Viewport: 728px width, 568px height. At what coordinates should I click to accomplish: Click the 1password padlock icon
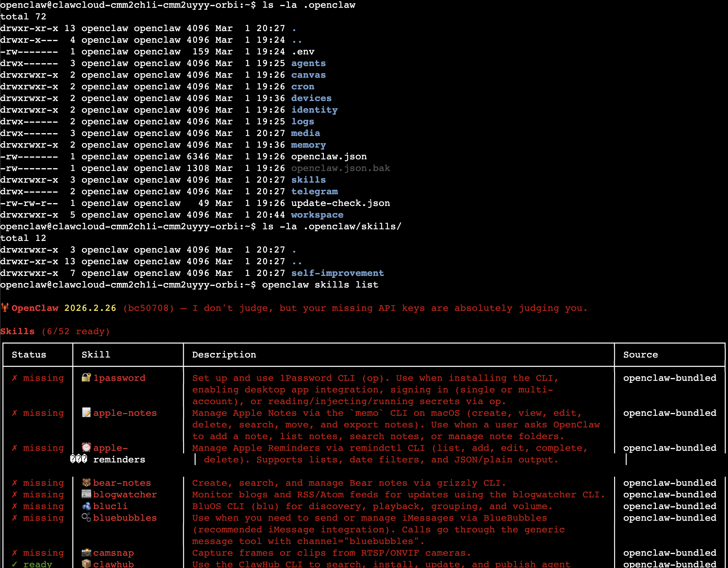coord(86,378)
